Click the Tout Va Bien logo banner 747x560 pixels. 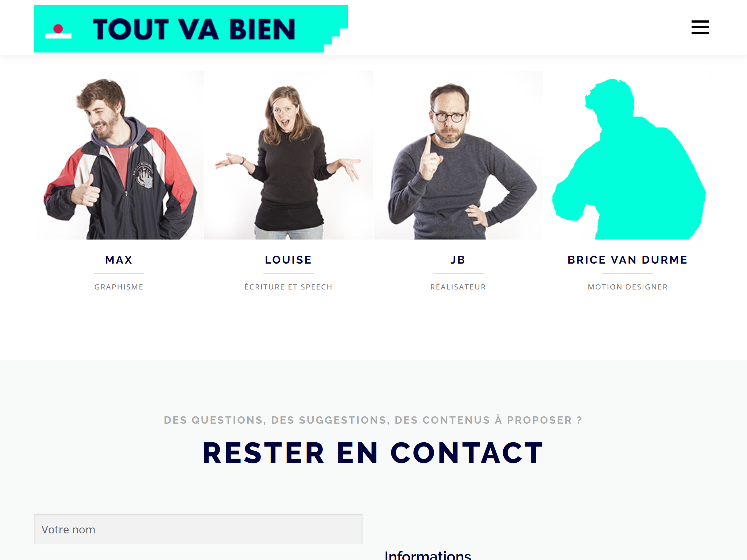[x=191, y=29]
